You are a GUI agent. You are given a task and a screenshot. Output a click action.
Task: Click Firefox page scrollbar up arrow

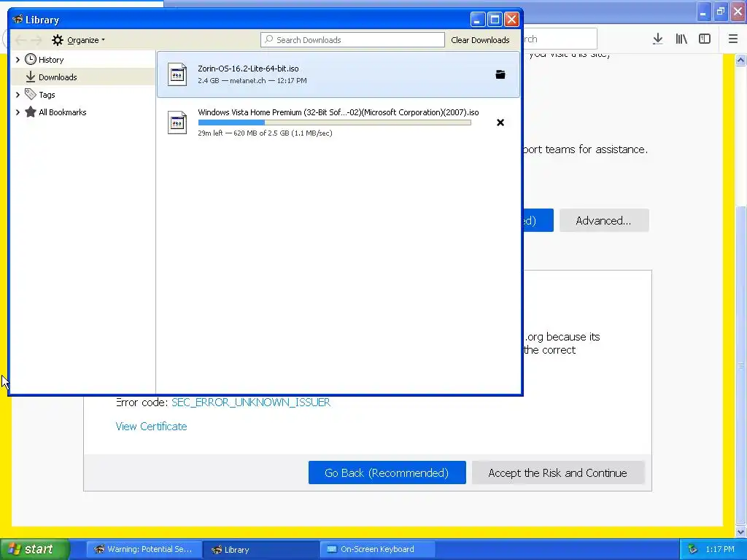(x=740, y=60)
